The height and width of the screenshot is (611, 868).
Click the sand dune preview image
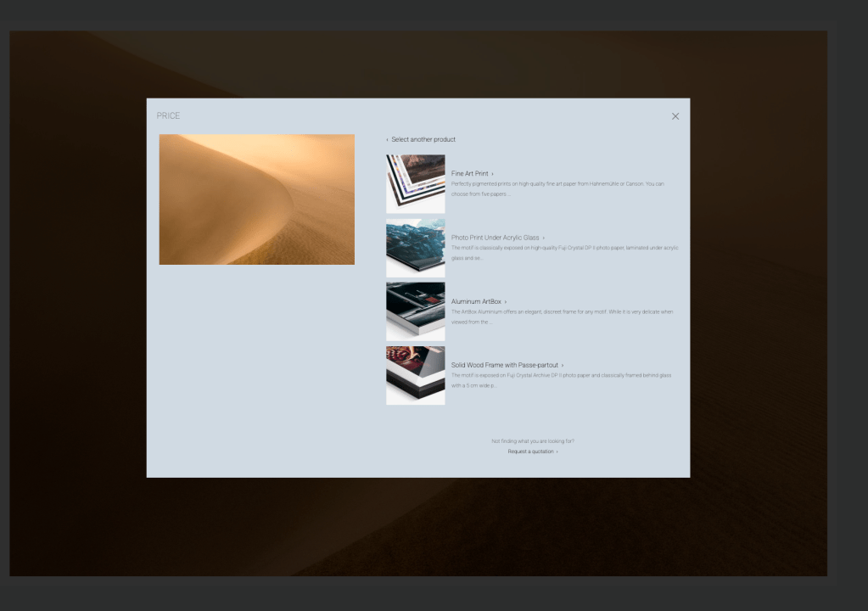256,199
